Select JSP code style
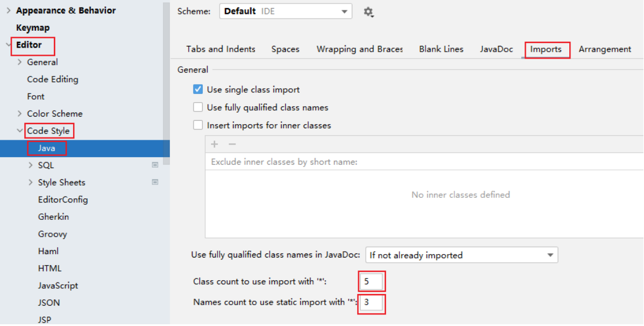 [x=45, y=320]
